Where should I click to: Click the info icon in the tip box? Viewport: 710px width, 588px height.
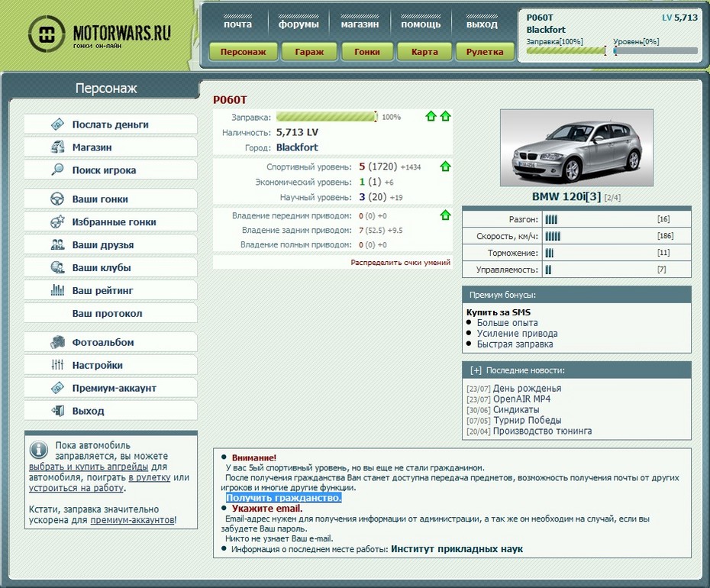pos(38,449)
